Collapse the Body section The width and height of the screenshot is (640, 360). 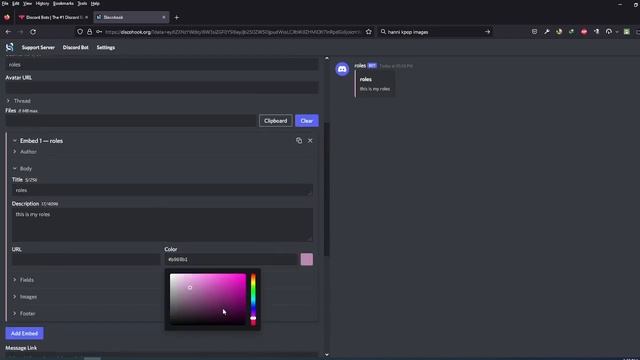[22, 169]
